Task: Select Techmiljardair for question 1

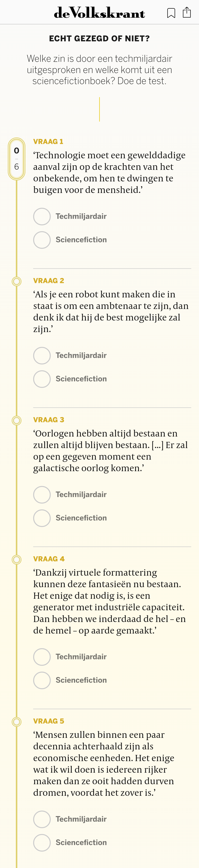Action: pyautogui.click(x=42, y=216)
